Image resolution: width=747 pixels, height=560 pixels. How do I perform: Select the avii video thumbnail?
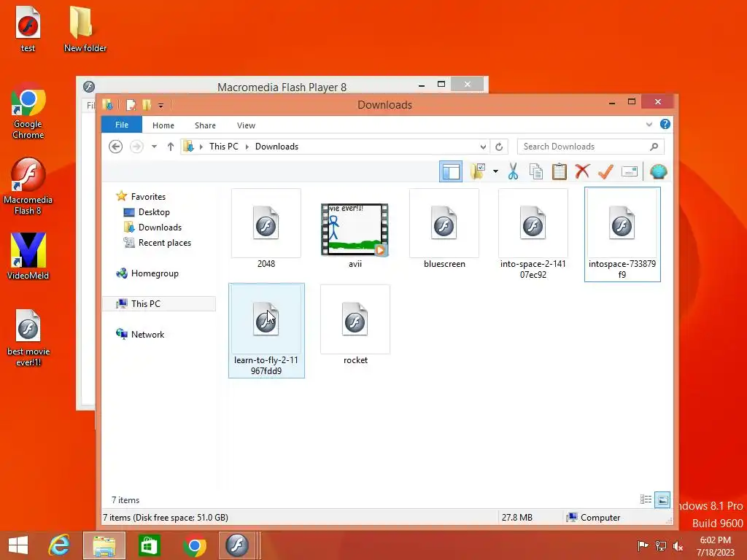[x=355, y=229]
